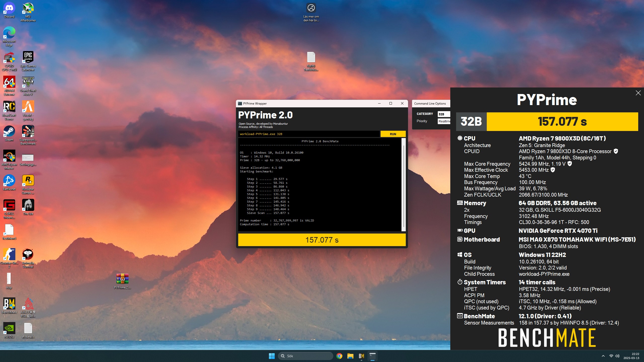This screenshot has height=362, width=644.
Task: Launch Counter-Strike 2 desktop icon
Action: click(x=9, y=259)
